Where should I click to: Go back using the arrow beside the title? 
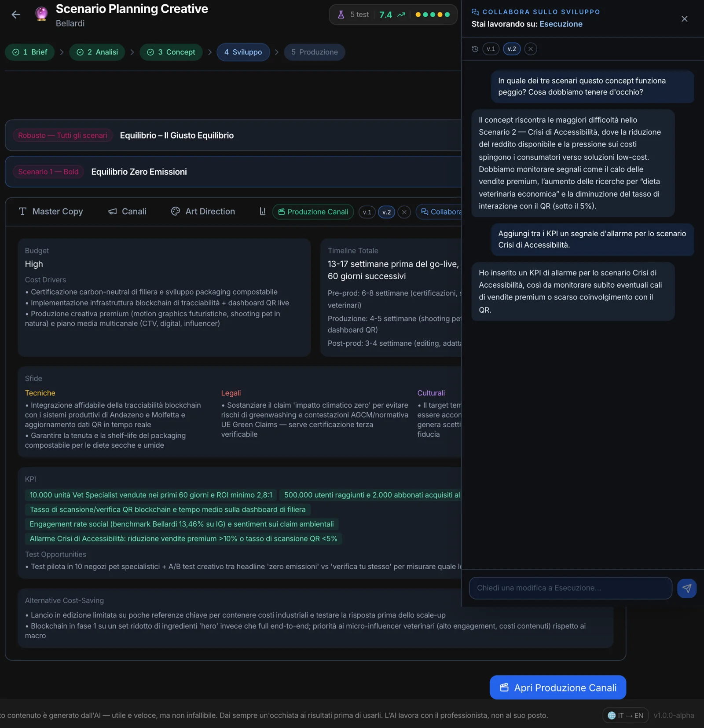[16, 15]
